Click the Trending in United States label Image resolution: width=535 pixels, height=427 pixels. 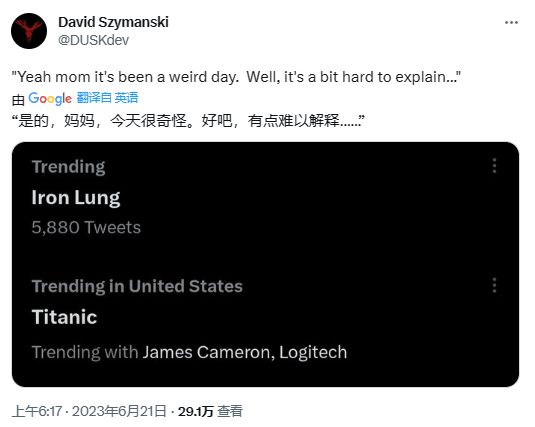137,286
